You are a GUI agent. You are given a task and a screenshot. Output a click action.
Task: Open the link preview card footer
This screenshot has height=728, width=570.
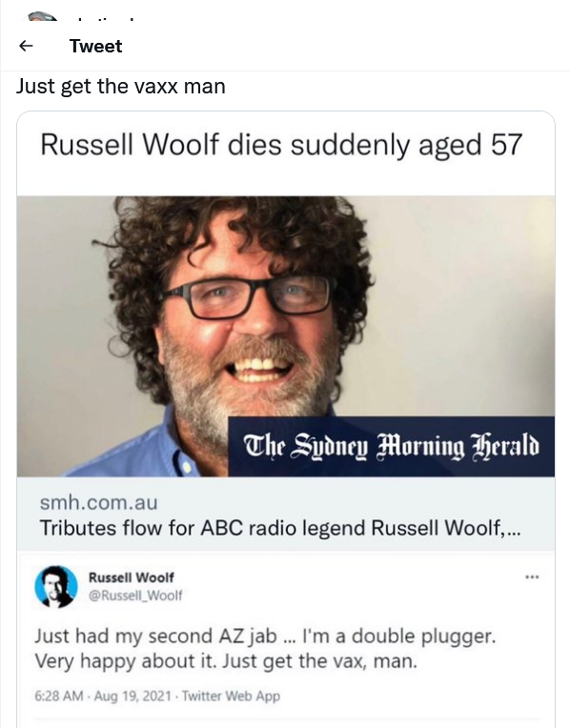(x=286, y=514)
